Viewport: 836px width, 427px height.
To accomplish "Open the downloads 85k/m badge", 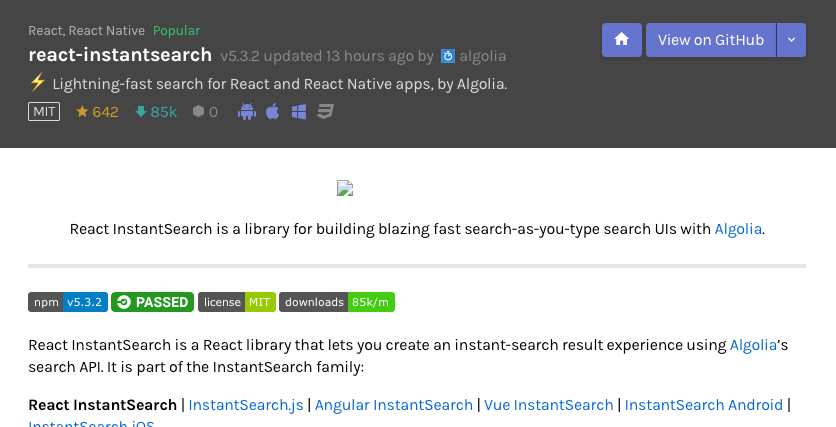I will click(x=337, y=302).
